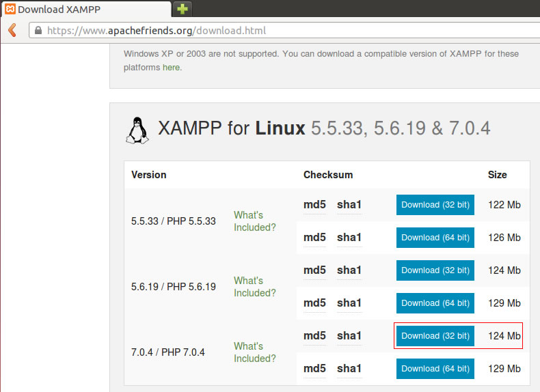Show md5 checksum for 7.0.4 64 bit
Viewport: 540px width, 392px height.
[314, 369]
